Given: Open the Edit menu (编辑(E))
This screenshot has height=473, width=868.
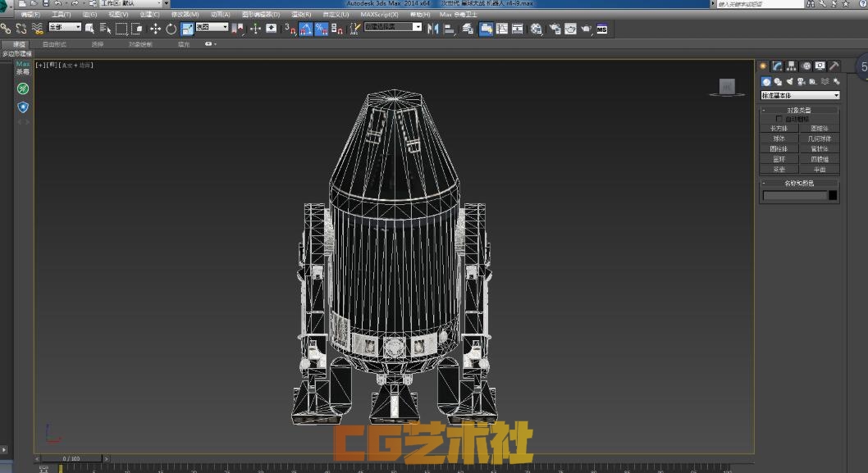Looking at the screenshot, I should click(x=30, y=15).
